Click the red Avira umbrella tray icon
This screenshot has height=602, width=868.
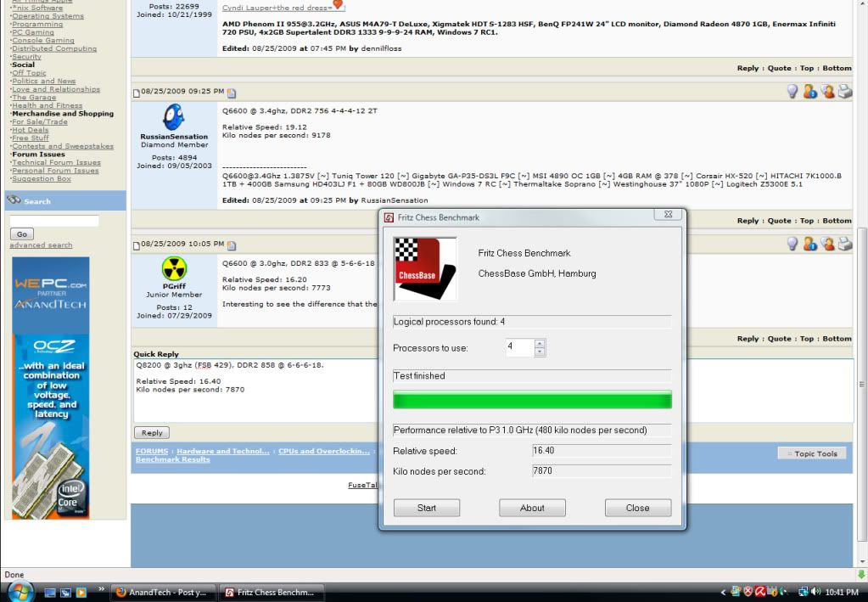coord(759,592)
